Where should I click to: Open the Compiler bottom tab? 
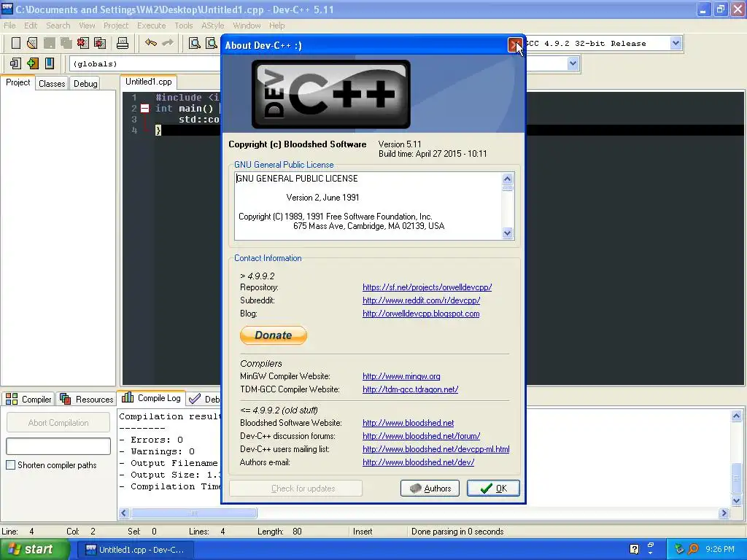tap(28, 399)
